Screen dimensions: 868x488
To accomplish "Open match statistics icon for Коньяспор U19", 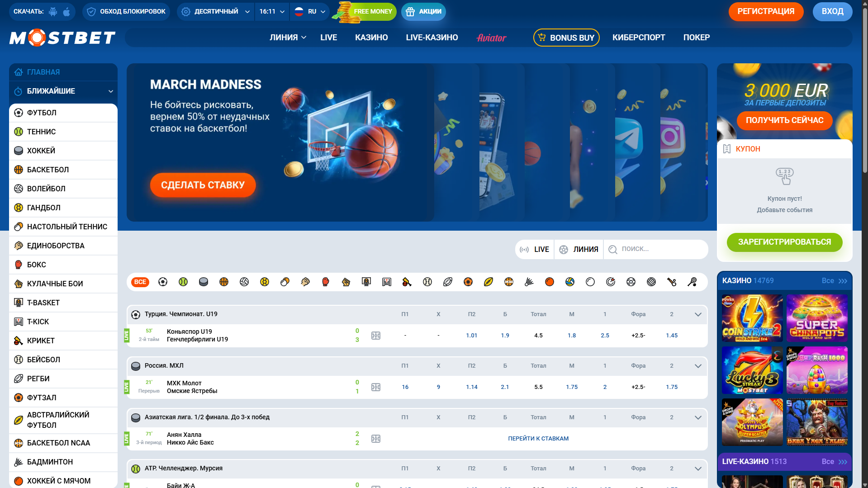I will [376, 336].
